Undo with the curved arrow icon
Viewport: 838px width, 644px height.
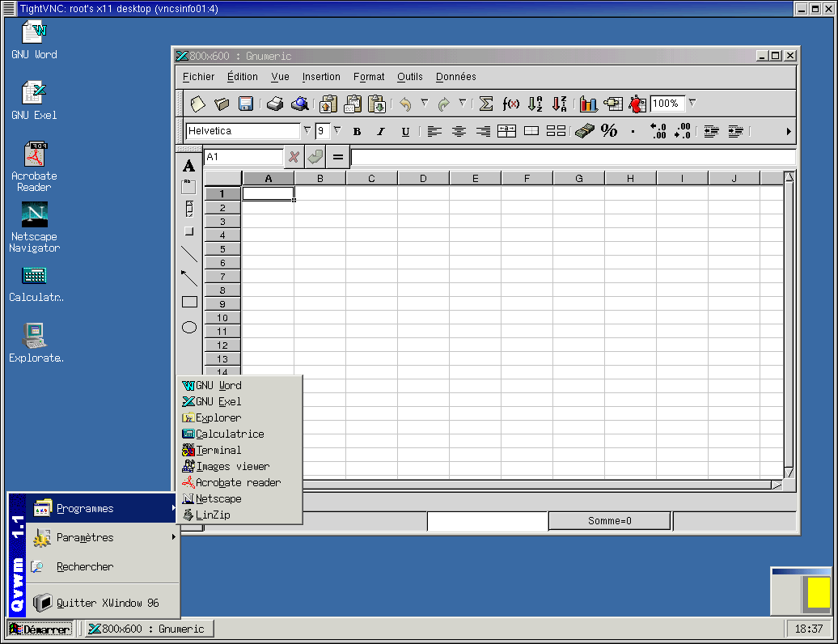[405, 104]
